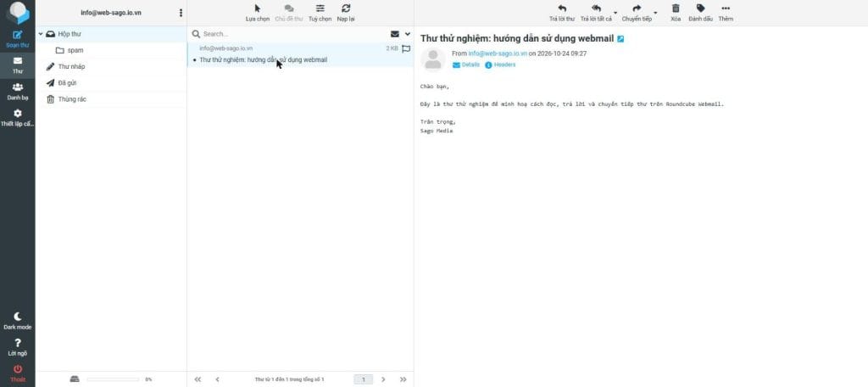Click the 2 KB message size

(x=392, y=48)
